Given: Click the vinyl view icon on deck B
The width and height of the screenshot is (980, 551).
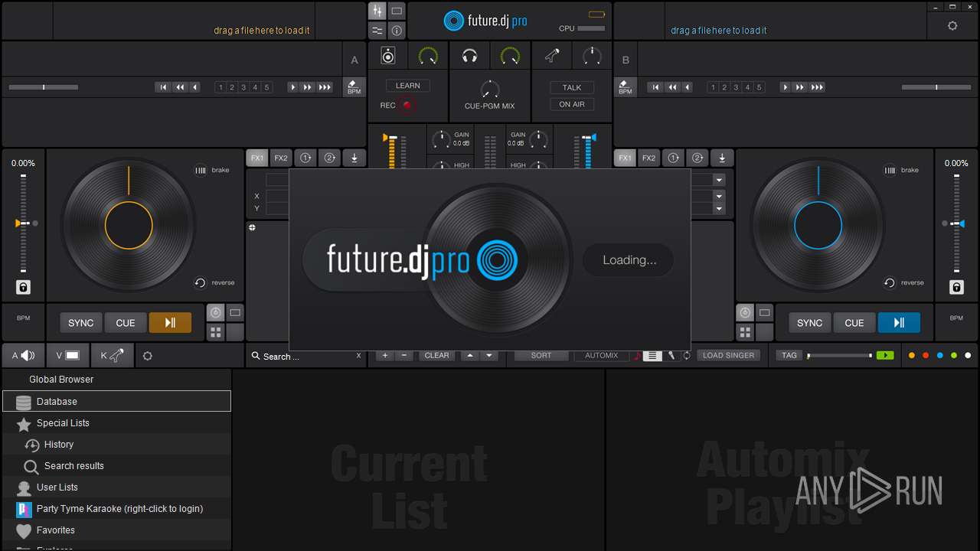Looking at the screenshot, I should tap(745, 312).
